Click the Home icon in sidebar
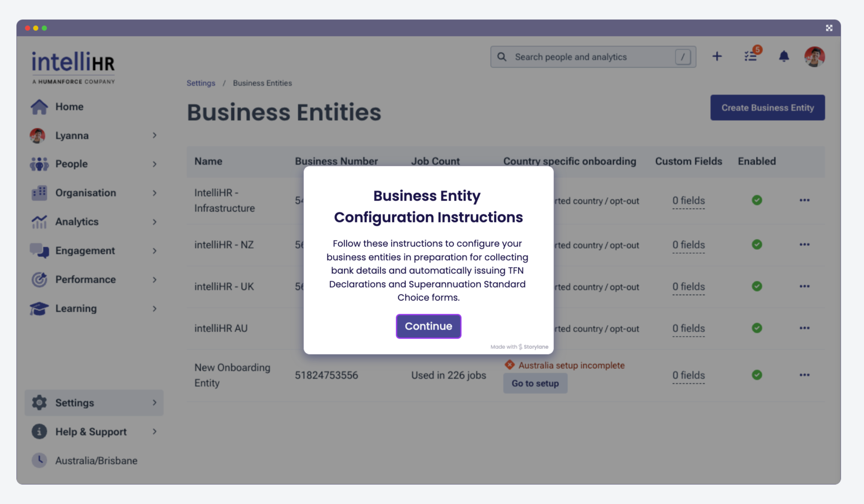864x504 pixels. pos(39,107)
